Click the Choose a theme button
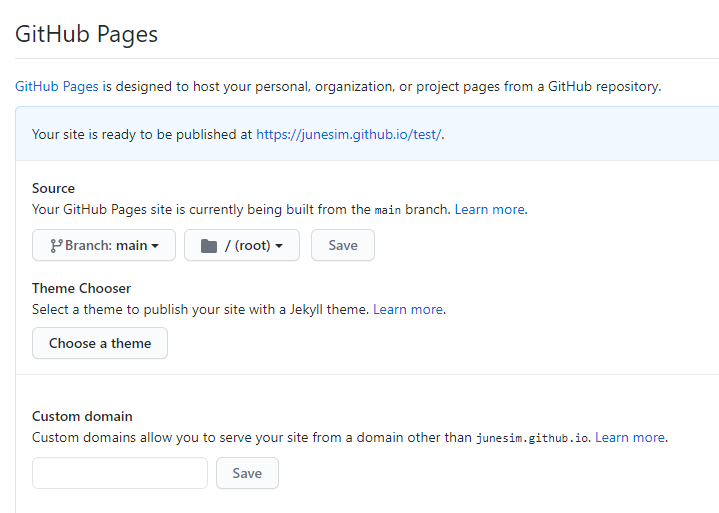 (x=100, y=343)
